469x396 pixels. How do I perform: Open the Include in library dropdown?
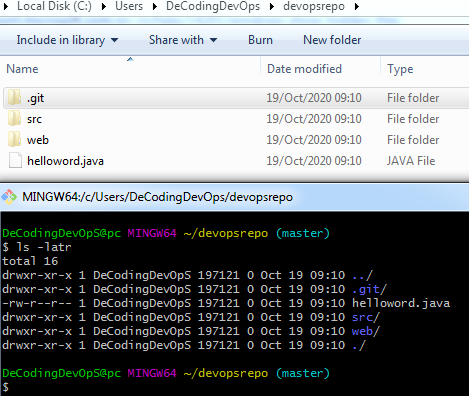click(67, 40)
